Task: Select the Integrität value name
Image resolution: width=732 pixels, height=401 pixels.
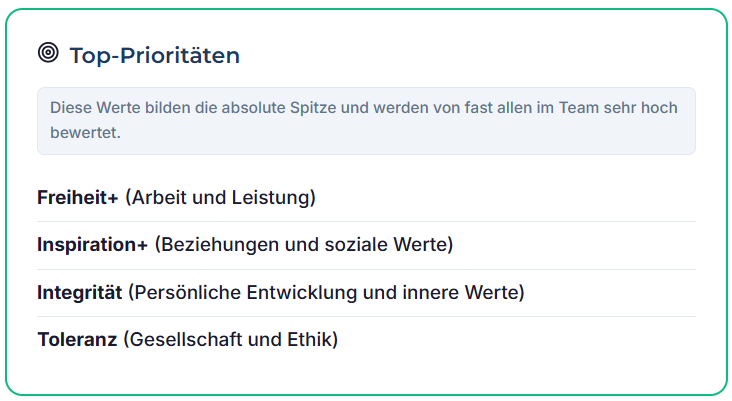Action: click(x=80, y=292)
